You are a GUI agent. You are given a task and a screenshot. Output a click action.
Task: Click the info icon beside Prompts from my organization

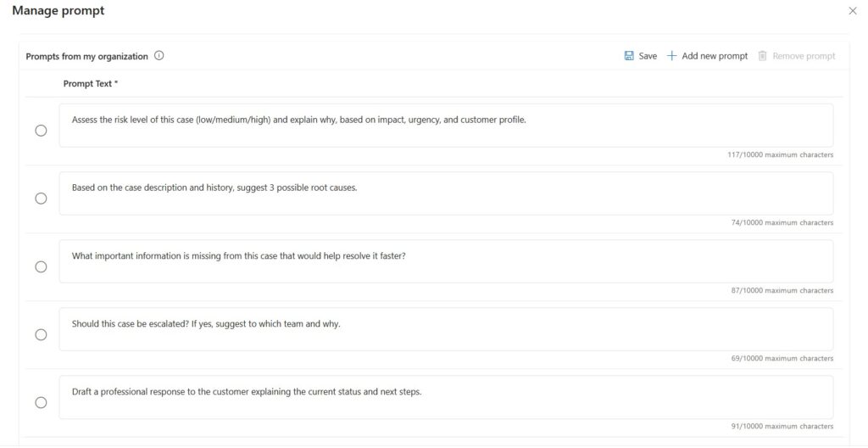click(x=159, y=56)
